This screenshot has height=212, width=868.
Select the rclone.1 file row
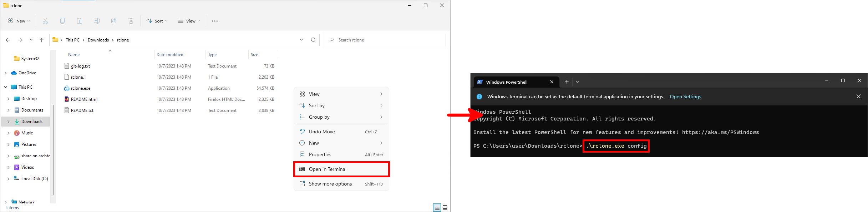[169, 77]
